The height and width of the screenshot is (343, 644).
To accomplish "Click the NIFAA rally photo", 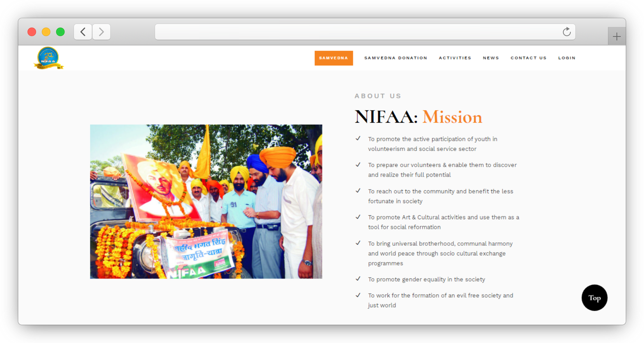I will [206, 201].
